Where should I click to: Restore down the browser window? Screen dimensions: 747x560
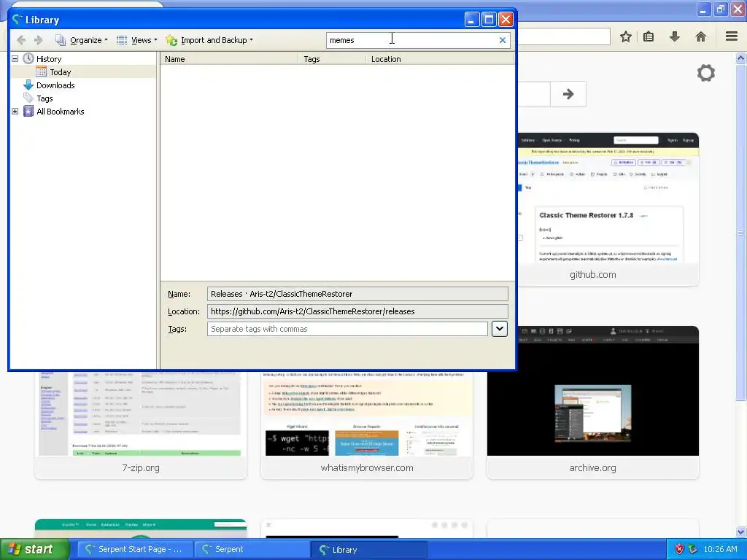(721, 9)
